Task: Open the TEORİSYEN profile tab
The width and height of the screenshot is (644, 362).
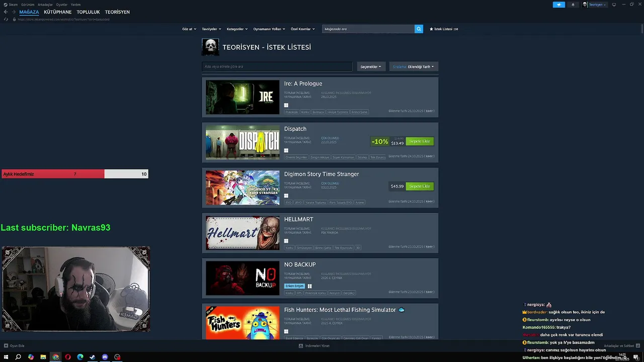Action: tap(117, 12)
